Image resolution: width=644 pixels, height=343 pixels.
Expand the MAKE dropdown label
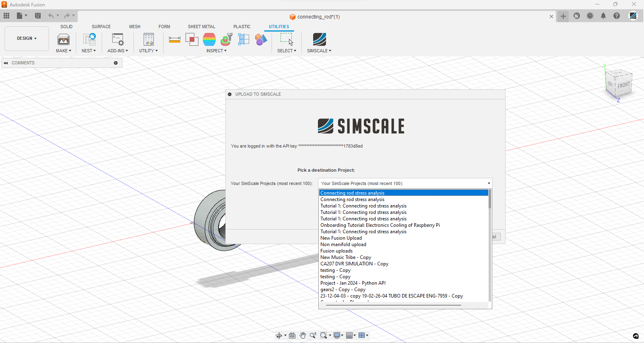64,51
